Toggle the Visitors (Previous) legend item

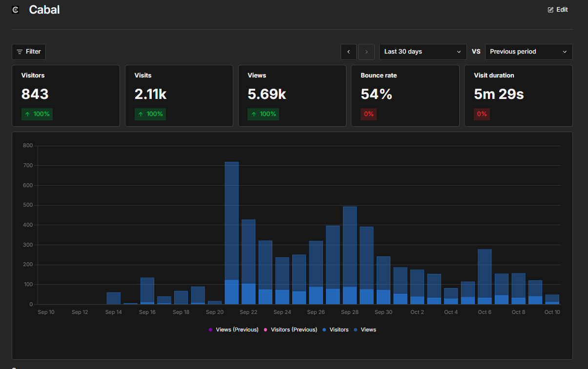coord(290,330)
